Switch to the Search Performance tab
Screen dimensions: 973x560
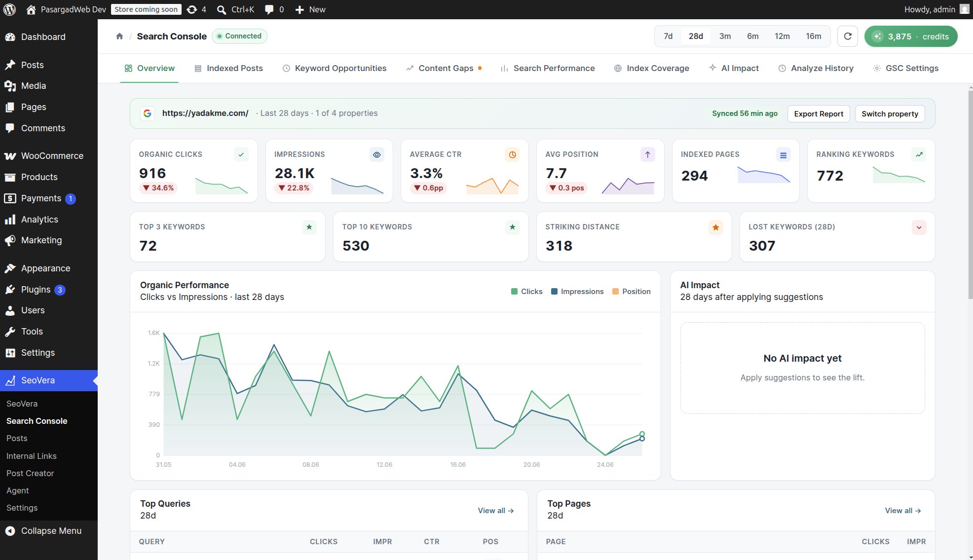(548, 68)
